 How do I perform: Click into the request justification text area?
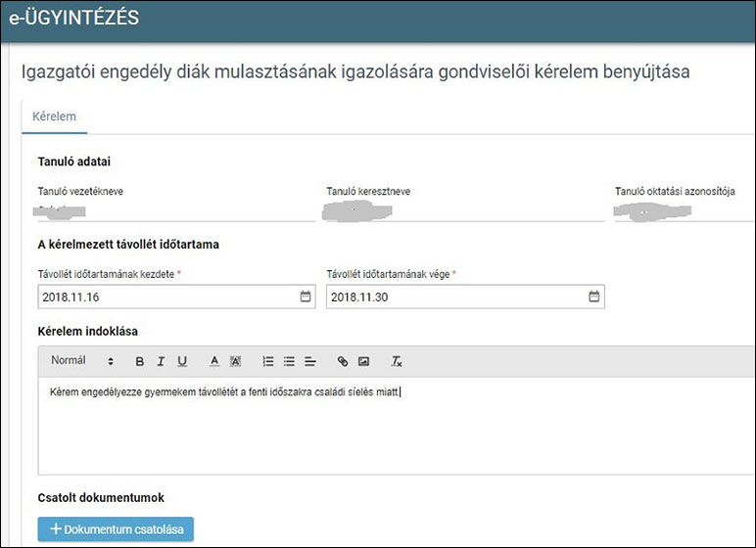tap(397, 426)
